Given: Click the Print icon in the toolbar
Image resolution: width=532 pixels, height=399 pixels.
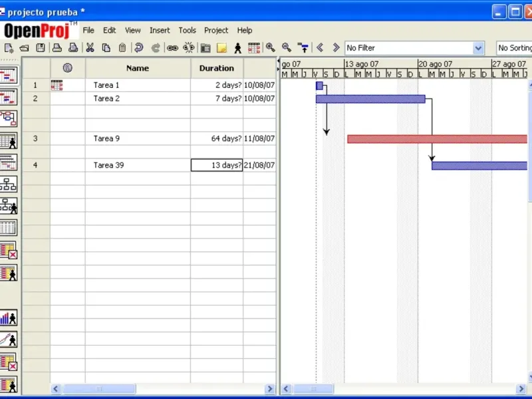Looking at the screenshot, I should pos(57,48).
